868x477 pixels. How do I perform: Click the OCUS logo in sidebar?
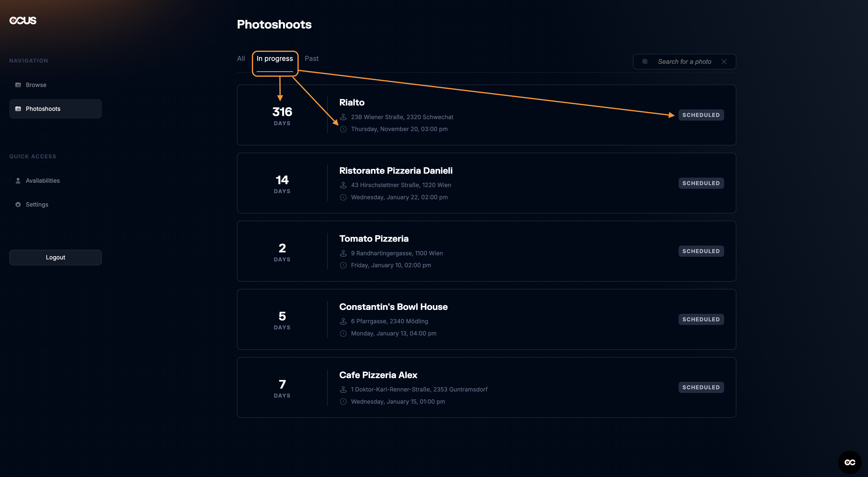(23, 20)
